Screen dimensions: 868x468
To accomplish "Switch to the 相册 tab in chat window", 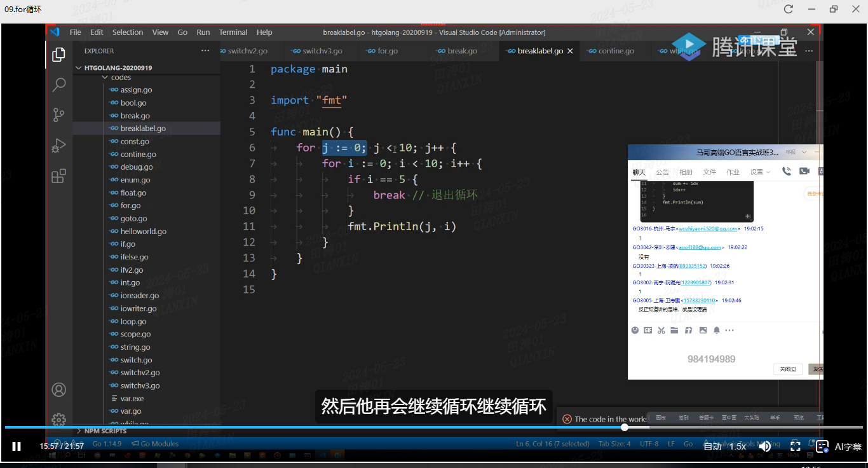I will coord(686,172).
